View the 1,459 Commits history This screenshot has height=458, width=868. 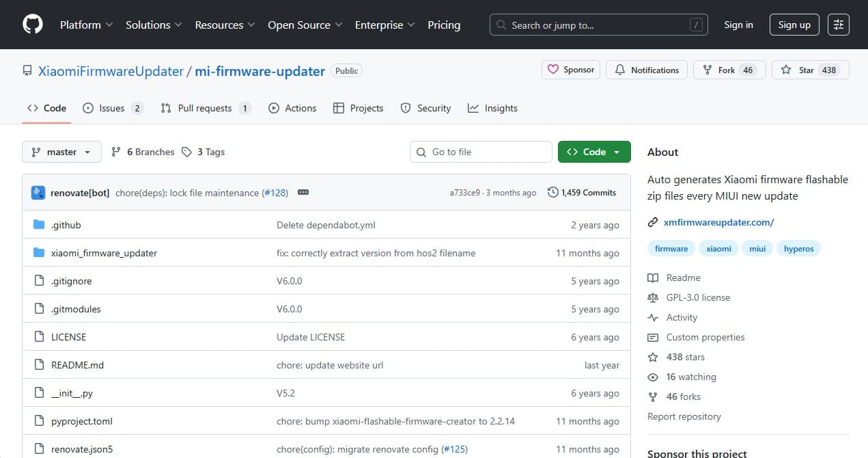pyautogui.click(x=582, y=193)
